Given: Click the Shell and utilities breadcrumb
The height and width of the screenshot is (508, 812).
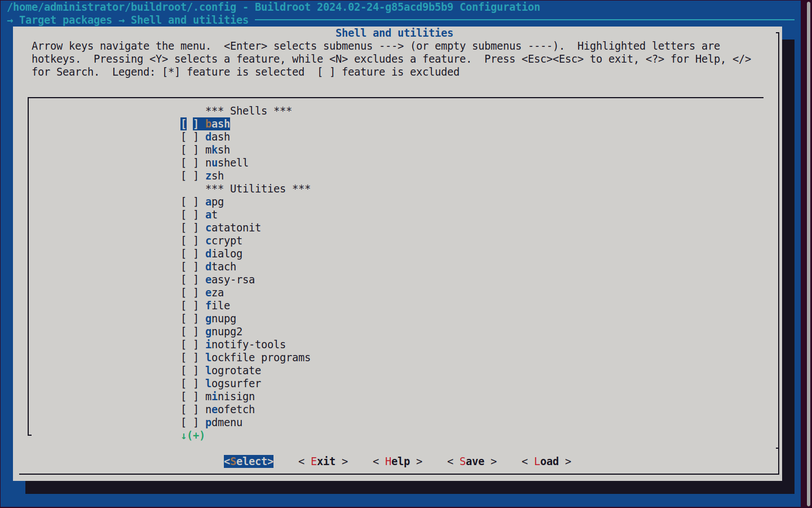Looking at the screenshot, I should click(189, 20).
